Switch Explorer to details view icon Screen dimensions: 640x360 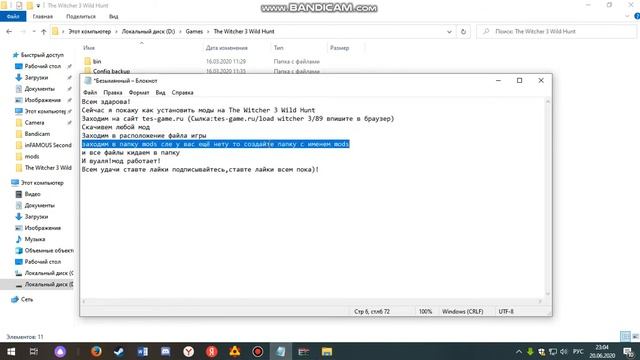625,336
